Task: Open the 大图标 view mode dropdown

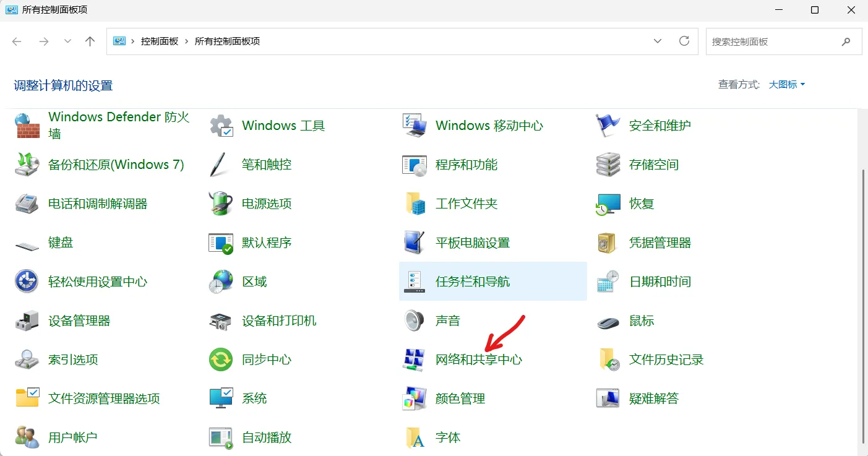Action: tap(787, 85)
